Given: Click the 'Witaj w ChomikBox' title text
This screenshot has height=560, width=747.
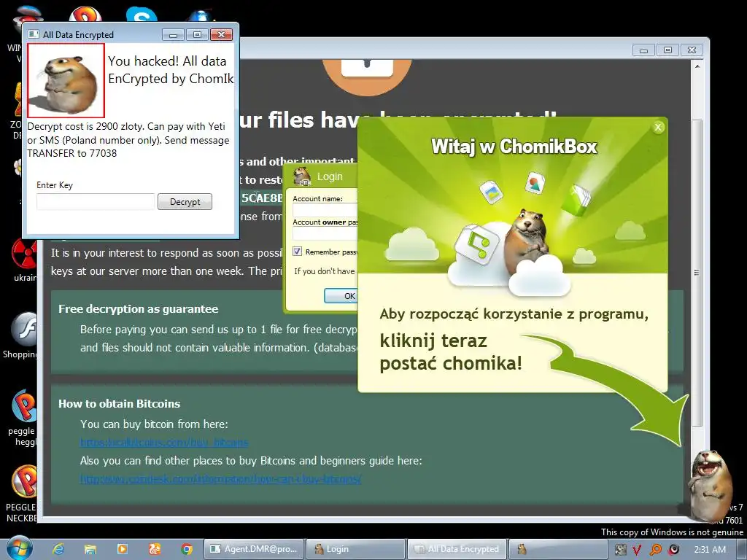Looking at the screenshot, I should click(514, 147).
